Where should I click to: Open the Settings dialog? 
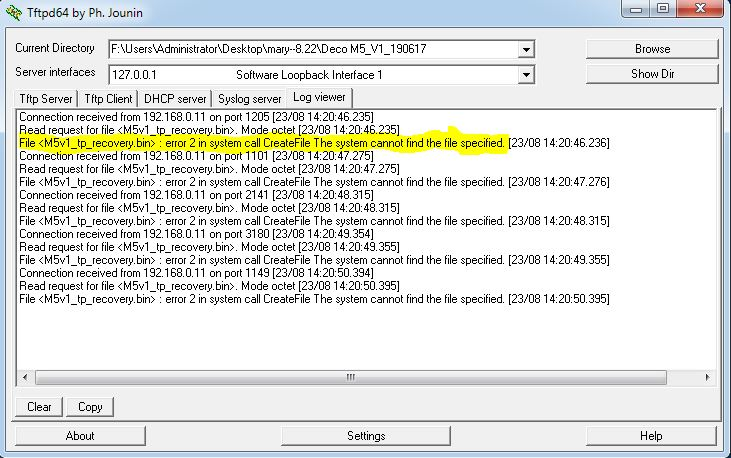click(x=366, y=436)
